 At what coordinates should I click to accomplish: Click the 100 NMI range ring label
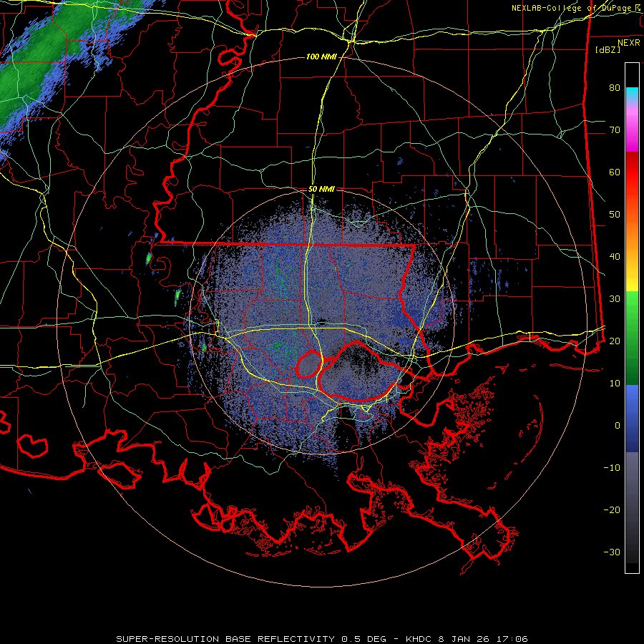pyautogui.click(x=321, y=57)
